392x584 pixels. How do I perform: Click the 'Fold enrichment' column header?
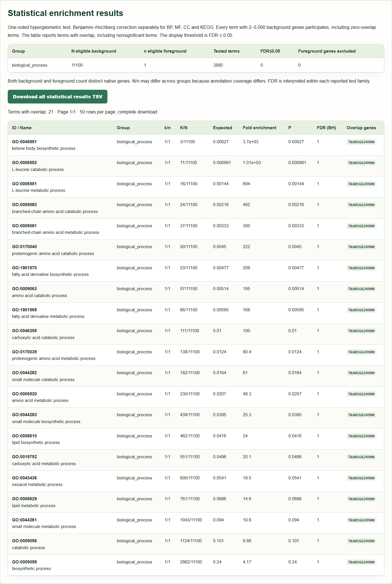tap(259, 128)
